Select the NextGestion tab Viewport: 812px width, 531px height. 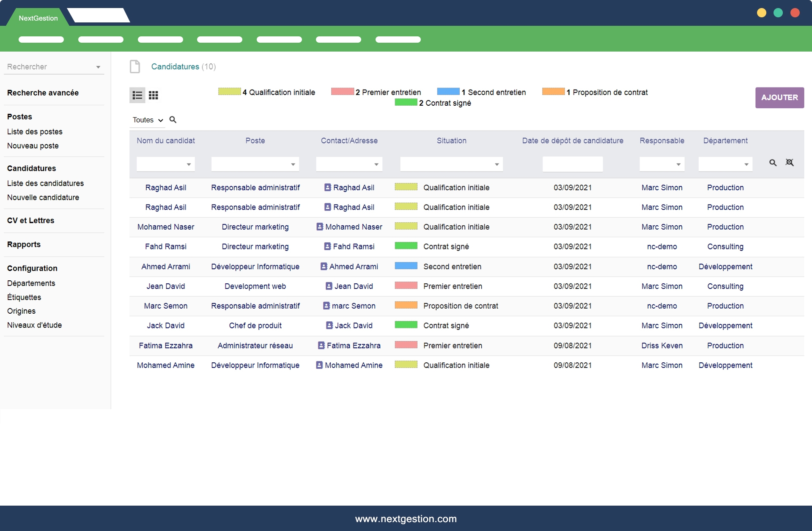tap(38, 18)
